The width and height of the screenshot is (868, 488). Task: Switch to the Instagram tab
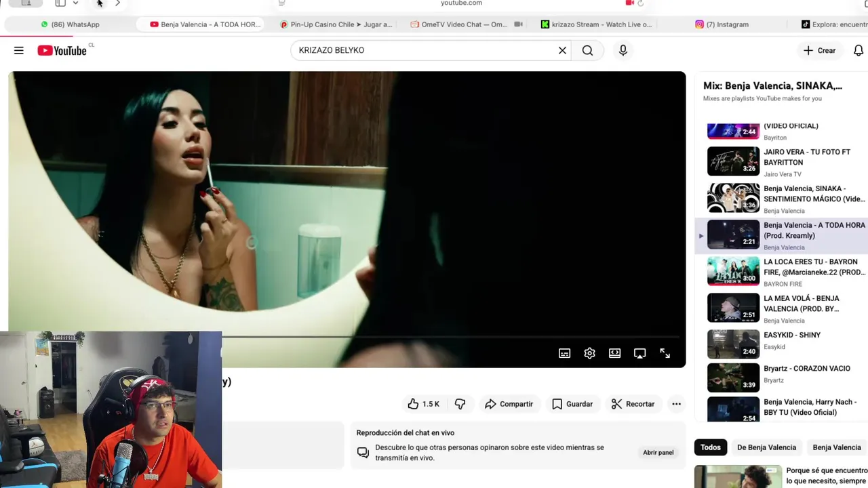coord(722,24)
